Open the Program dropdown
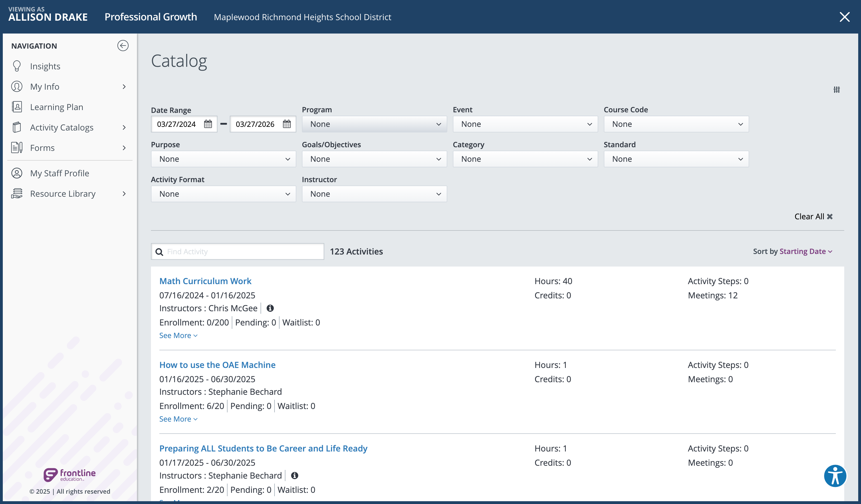861x504 pixels. tap(374, 124)
